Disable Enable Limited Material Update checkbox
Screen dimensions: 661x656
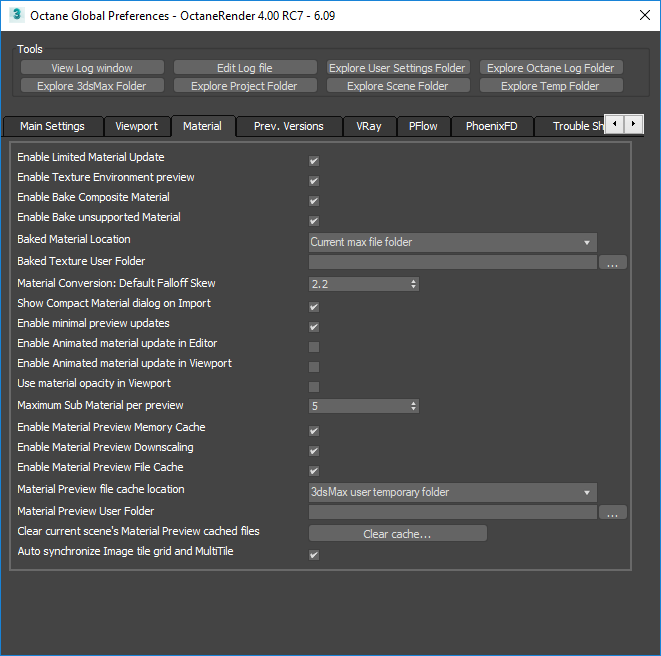(x=314, y=160)
